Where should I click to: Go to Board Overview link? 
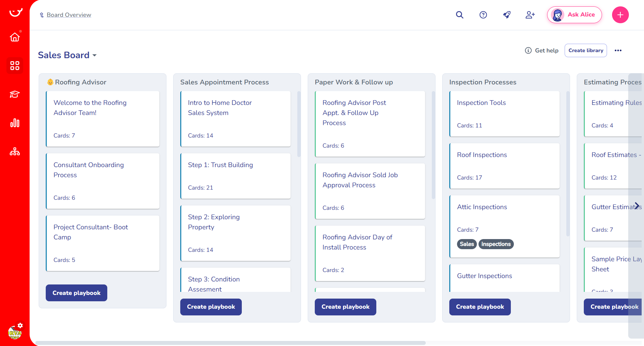pyautogui.click(x=69, y=15)
